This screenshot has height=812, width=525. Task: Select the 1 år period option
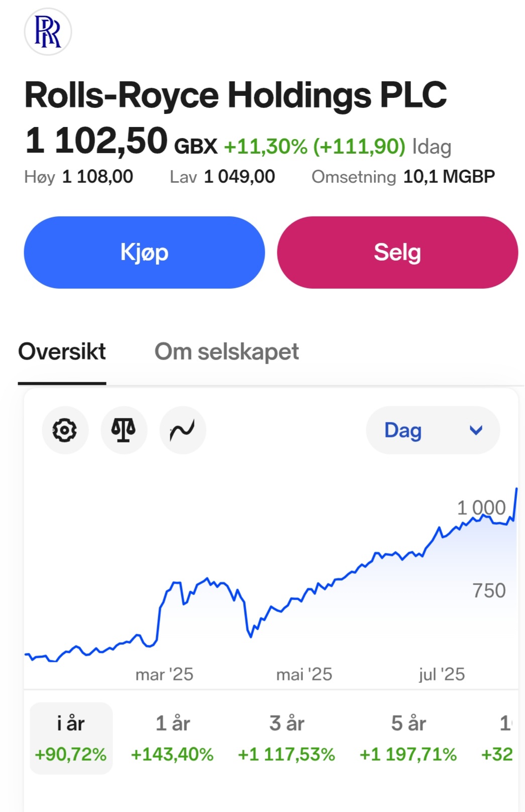172,738
